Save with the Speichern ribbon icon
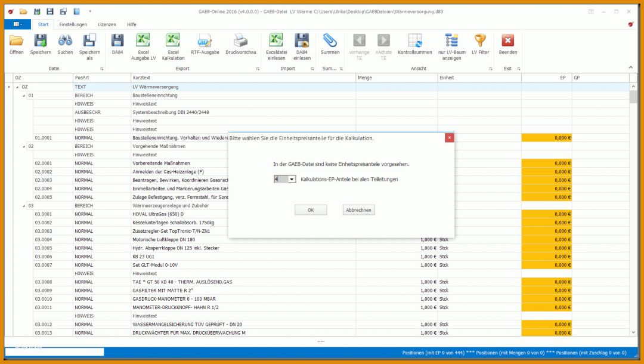This screenshot has width=644, height=364. pyautogui.click(x=41, y=44)
